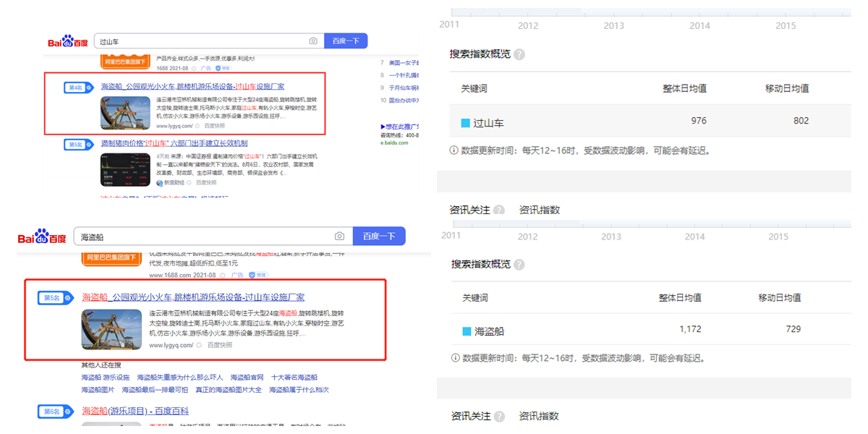Switch to 资讯指数 tab below the 海盗船 table

pos(539,417)
